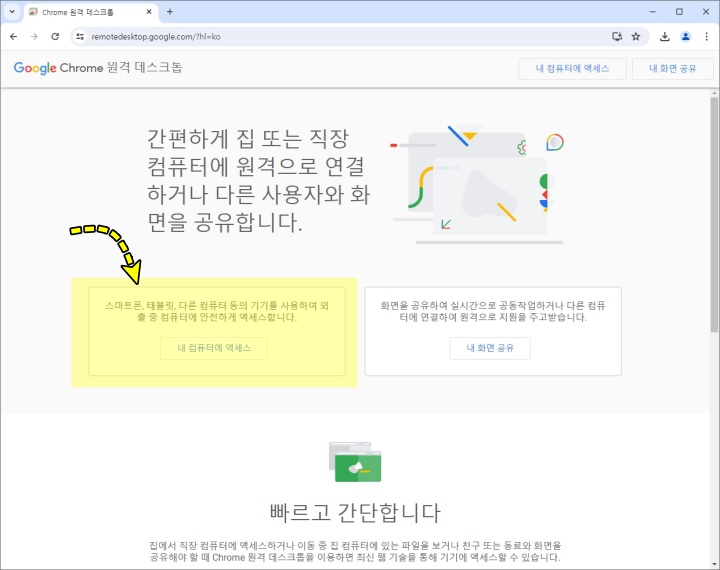Maximize the Chrome window

tap(679, 12)
